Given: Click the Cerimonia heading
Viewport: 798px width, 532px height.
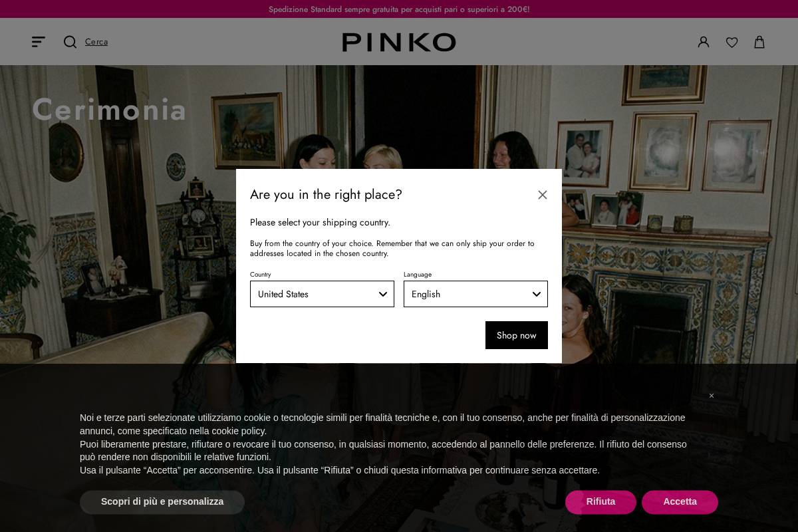Looking at the screenshot, I should click(x=109, y=109).
